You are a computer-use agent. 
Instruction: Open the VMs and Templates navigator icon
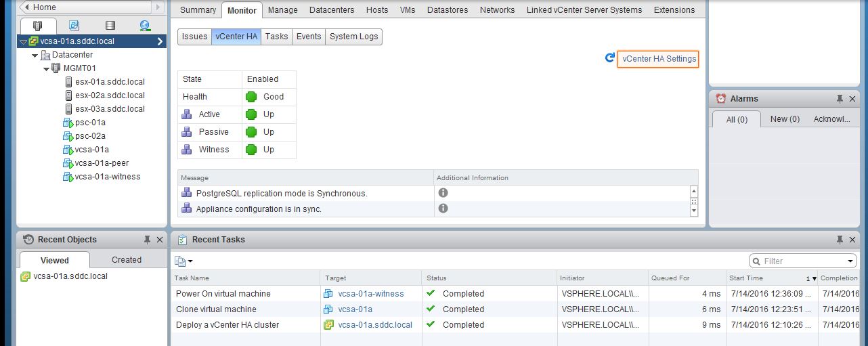click(x=74, y=26)
